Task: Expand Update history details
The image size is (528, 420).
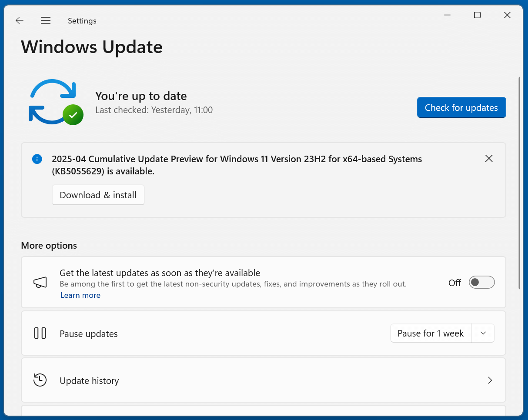Action: pyautogui.click(x=490, y=380)
